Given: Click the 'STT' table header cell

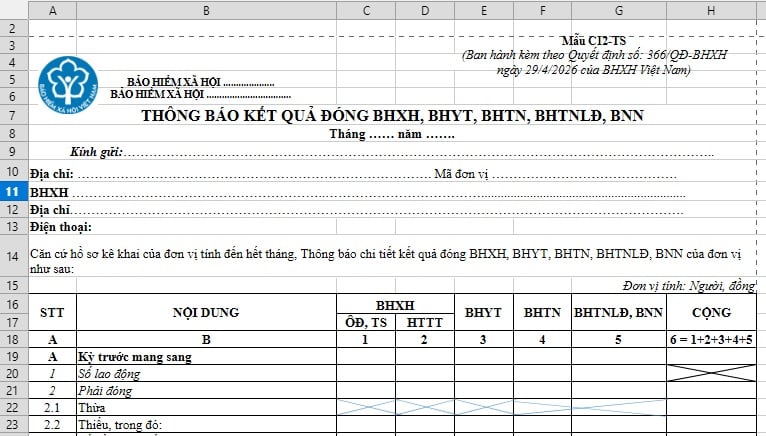Looking at the screenshot, I should coord(52,313).
